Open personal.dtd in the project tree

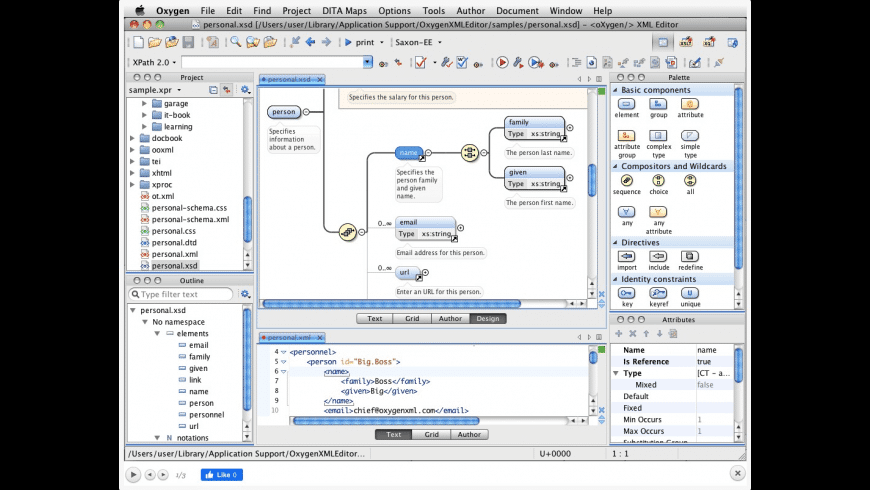click(x=174, y=243)
